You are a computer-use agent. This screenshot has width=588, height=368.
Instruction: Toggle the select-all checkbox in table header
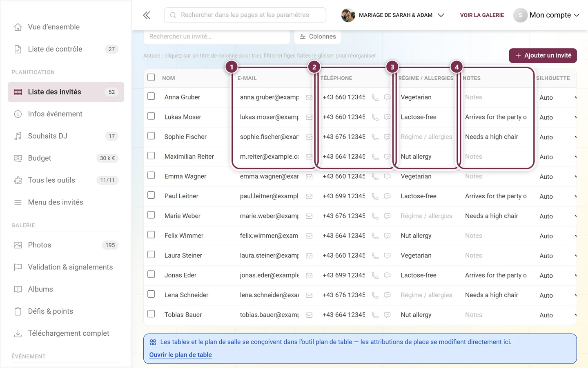click(x=151, y=77)
